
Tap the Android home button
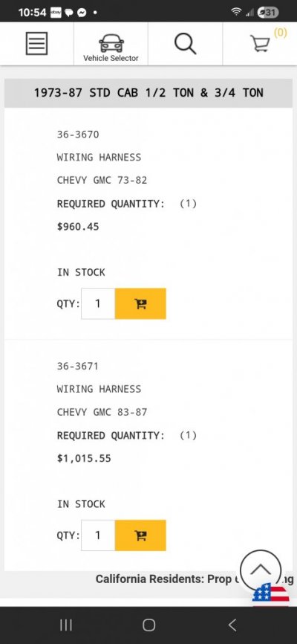coord(149,625)
